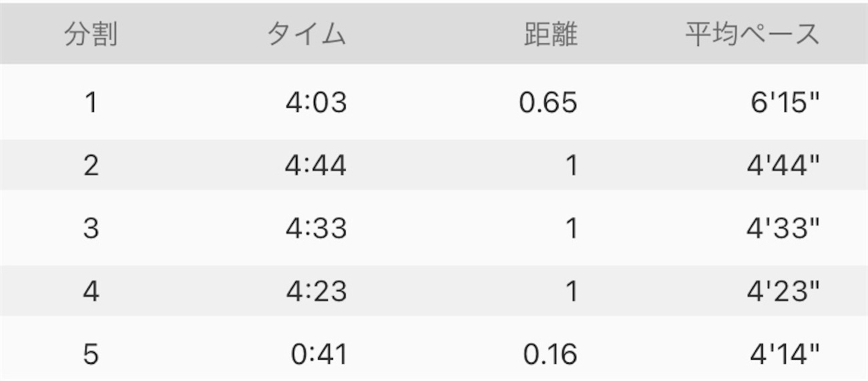Tap the 4'33" average pace
868x381 pixels.
[x=783, y=229]
